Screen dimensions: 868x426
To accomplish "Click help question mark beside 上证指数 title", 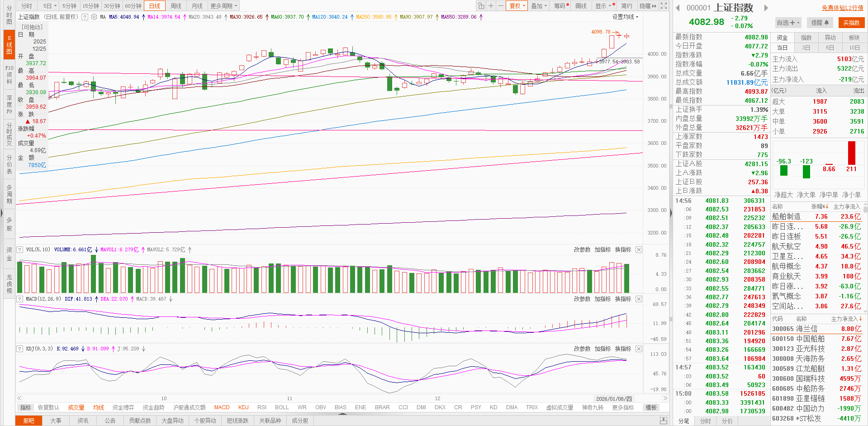I will pyautogui.click(x=85, y=17).
